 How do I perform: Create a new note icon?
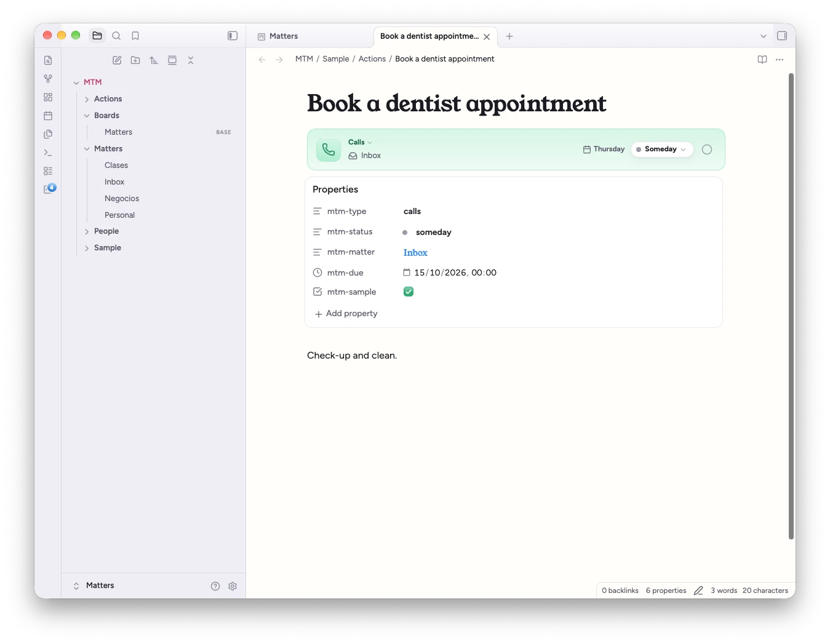pyautogui.click(x=117, y=60)
